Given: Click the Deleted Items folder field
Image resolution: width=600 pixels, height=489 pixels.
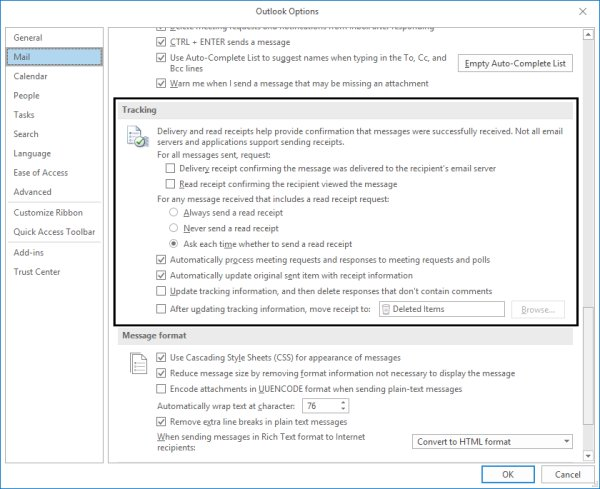Looking at the screenshot, I should click(x=442, y=309).
